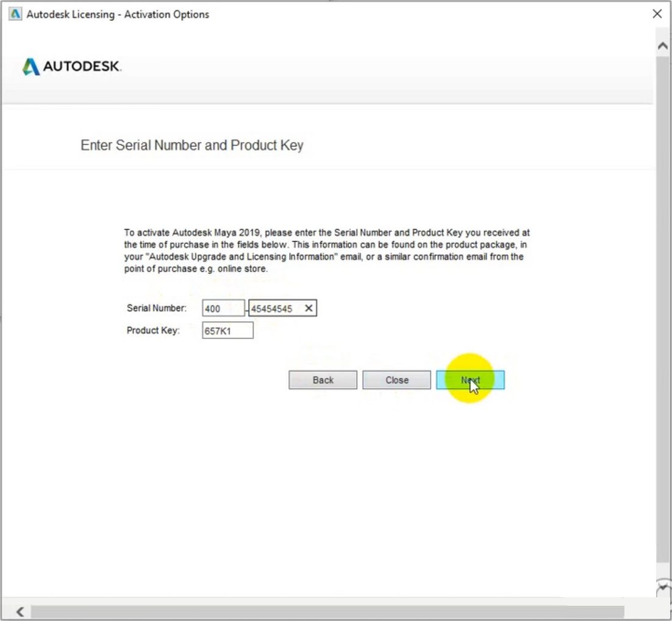Click the 'Enter Serial Number and Product Key' heading

[192, 146]
